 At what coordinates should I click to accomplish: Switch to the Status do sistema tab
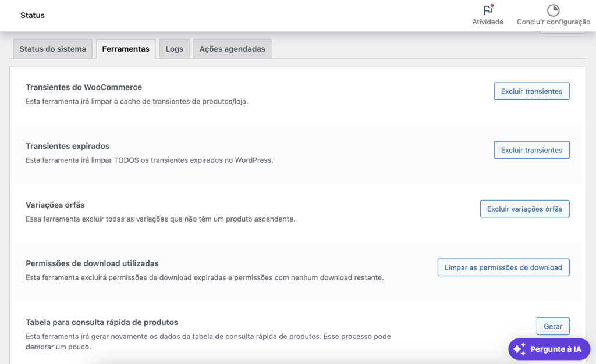[52, 49]
